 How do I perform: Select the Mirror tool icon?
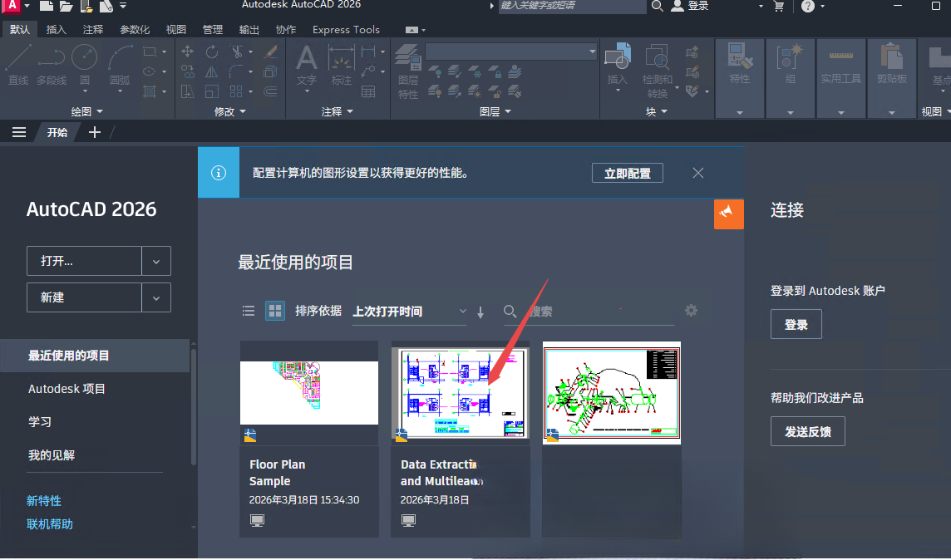pos(212,71)
